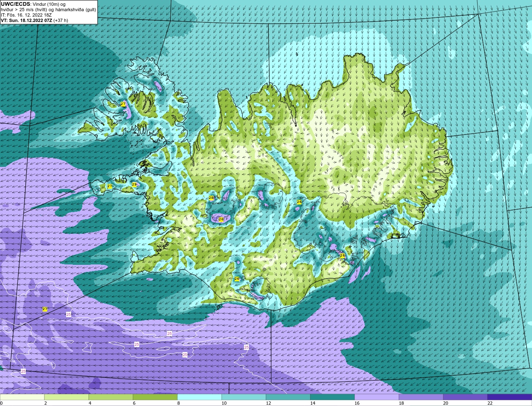Click the 14–16 m/s dark teal legend swatch
532x406 pixels.
point(332,397)
